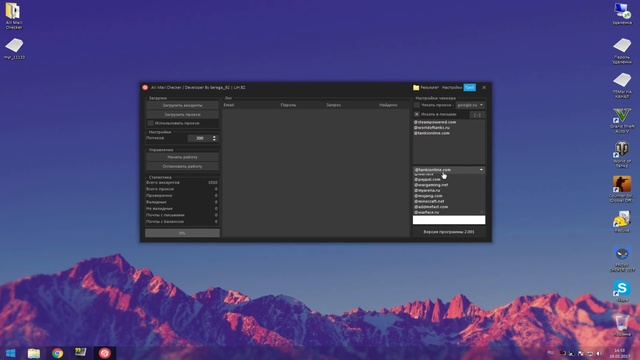
Task: Open File Explorer from the taskbar
Action: tap(34, 353)
